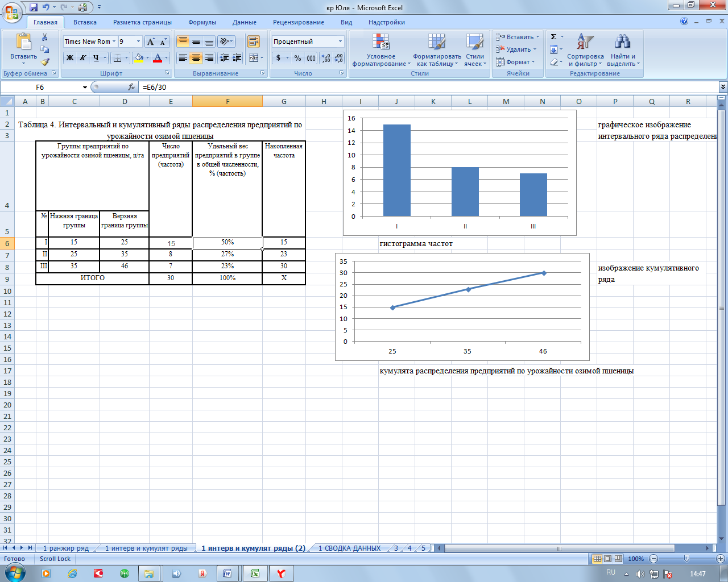This screenshot has height=582, width=728.
Task: Click Вставить cells button in Ячейки group
Action: pos(518,37)
